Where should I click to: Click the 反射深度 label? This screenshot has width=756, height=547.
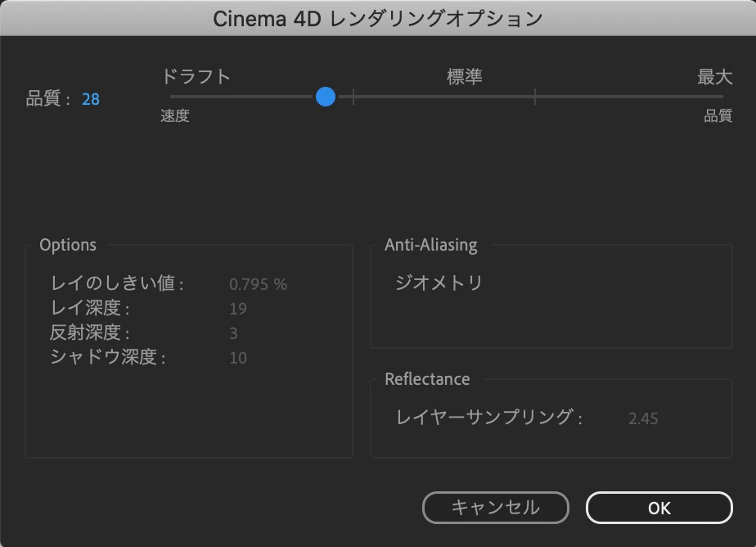point(90,332)
